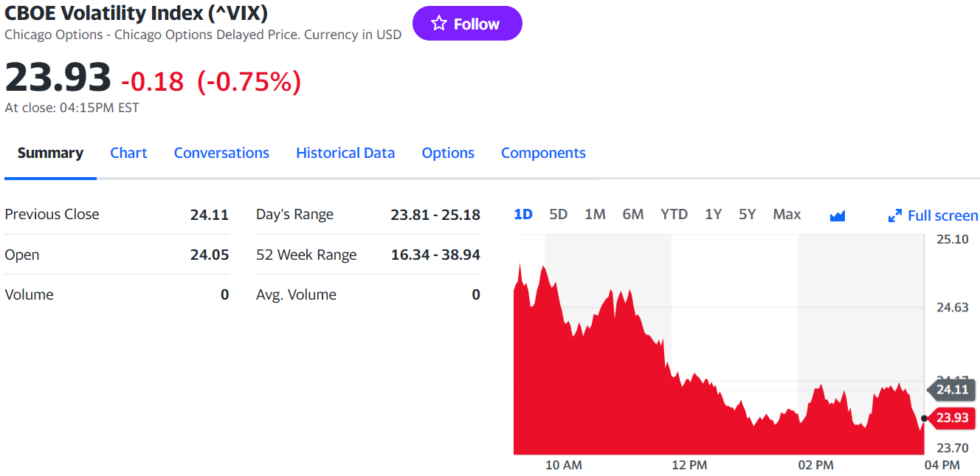The image size is (980, 476).
Task: Click the 10 AM axis label
Action: tap(564, 465)
